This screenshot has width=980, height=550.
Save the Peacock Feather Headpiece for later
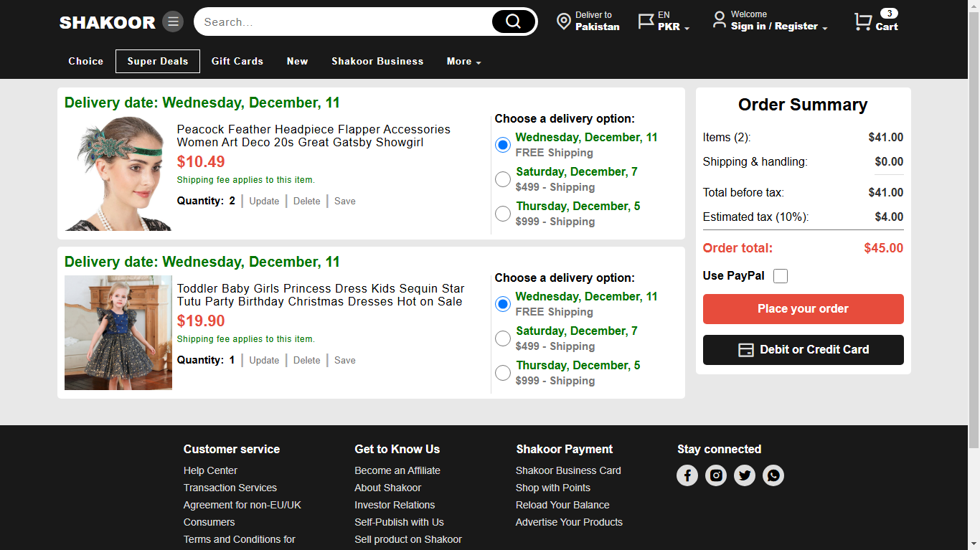point(345,201)
